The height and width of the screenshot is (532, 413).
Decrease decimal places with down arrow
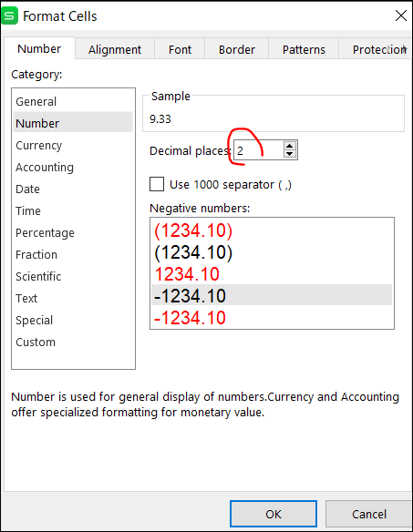[289, 154]
